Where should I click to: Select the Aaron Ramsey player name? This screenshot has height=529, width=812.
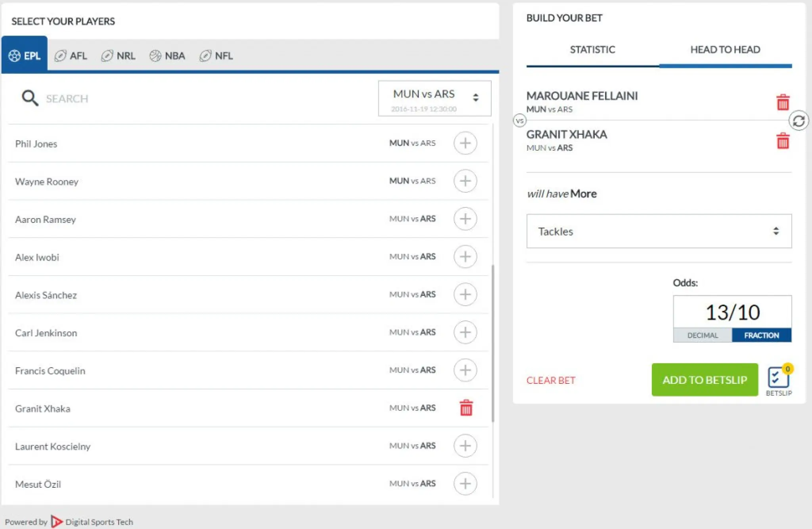(46, 219)
